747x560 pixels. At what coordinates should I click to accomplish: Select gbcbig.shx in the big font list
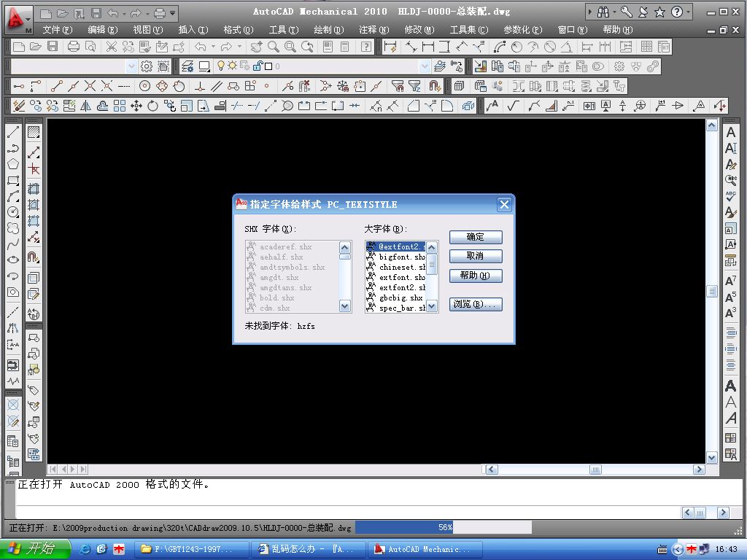[396, 297]
